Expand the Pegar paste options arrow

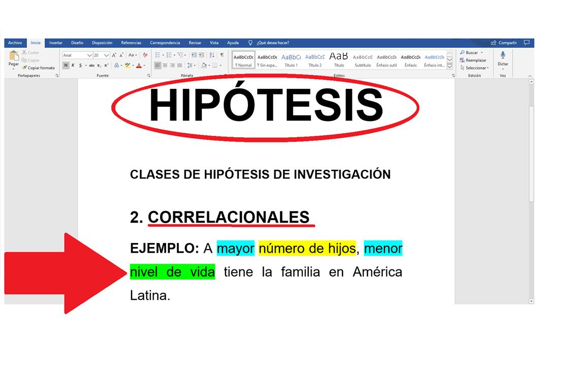(14, 69)
